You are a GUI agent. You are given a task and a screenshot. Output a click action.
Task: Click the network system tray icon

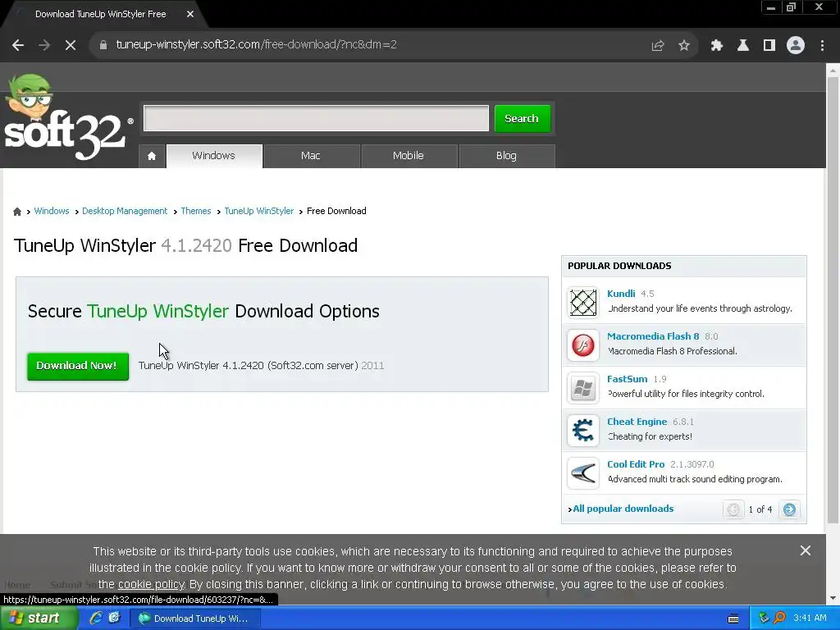(x=764, y=619)
